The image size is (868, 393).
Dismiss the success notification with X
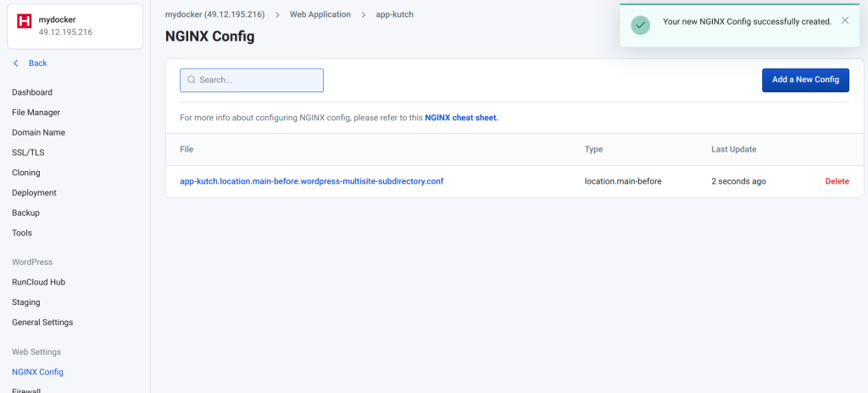tap(845, 20)
